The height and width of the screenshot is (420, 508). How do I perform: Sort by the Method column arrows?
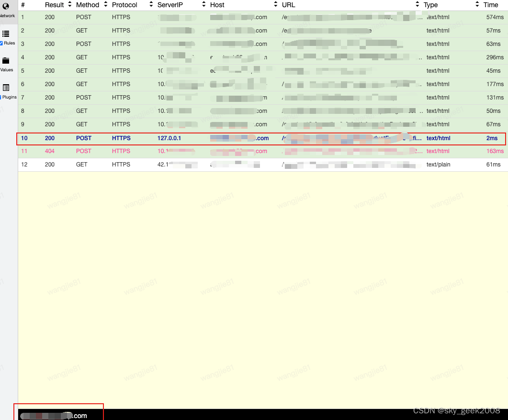point(106,4)
